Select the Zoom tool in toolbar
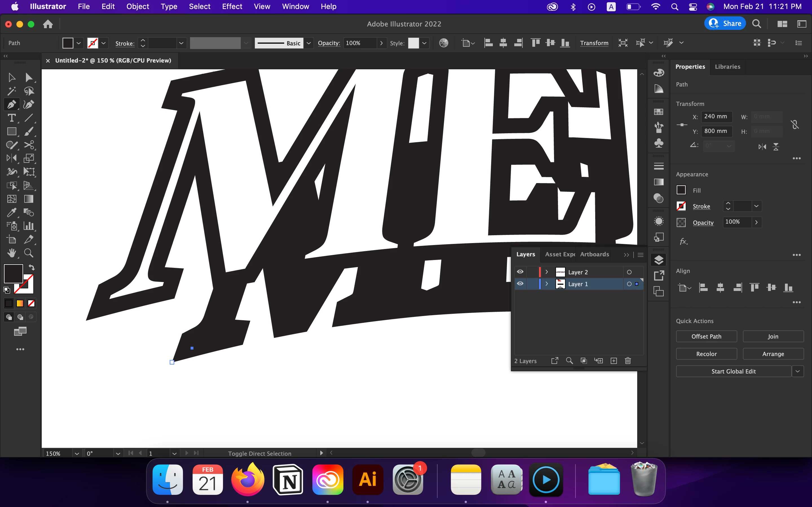Screen dimensions: 812x507 29,253
